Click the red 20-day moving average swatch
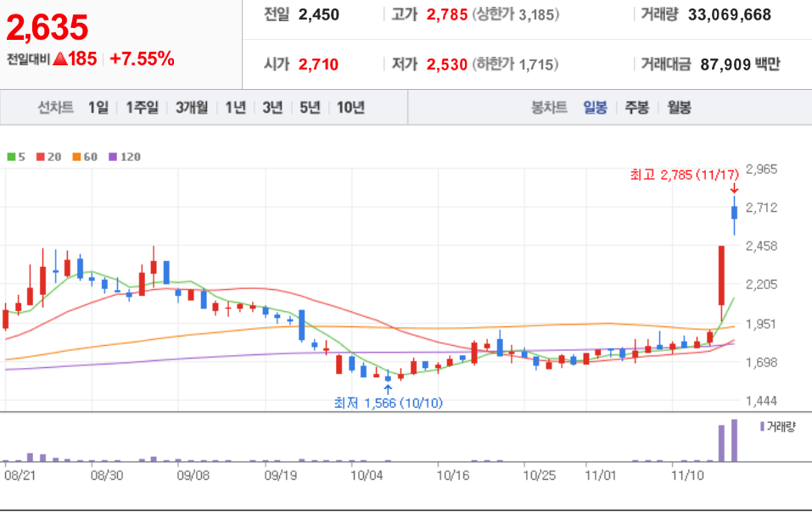 pyautogui.click(x=41, y=157)
